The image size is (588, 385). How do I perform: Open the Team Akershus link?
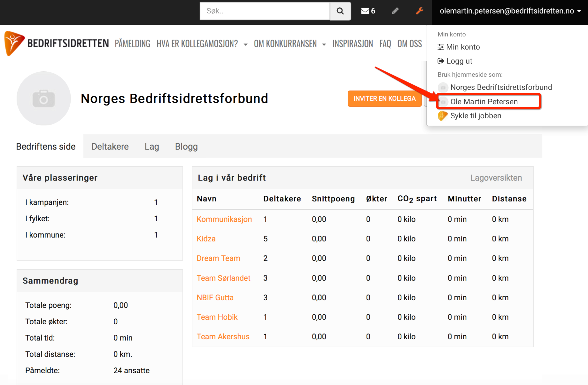tap(223, 337)
